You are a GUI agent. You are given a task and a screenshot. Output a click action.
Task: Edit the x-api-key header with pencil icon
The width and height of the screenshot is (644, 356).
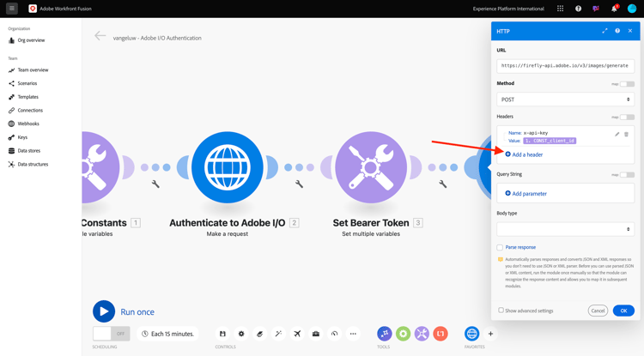click(617, 134)
